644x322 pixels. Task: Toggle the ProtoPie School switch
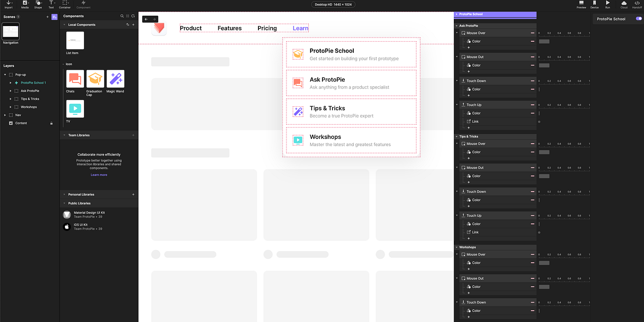tap(639, 18)
